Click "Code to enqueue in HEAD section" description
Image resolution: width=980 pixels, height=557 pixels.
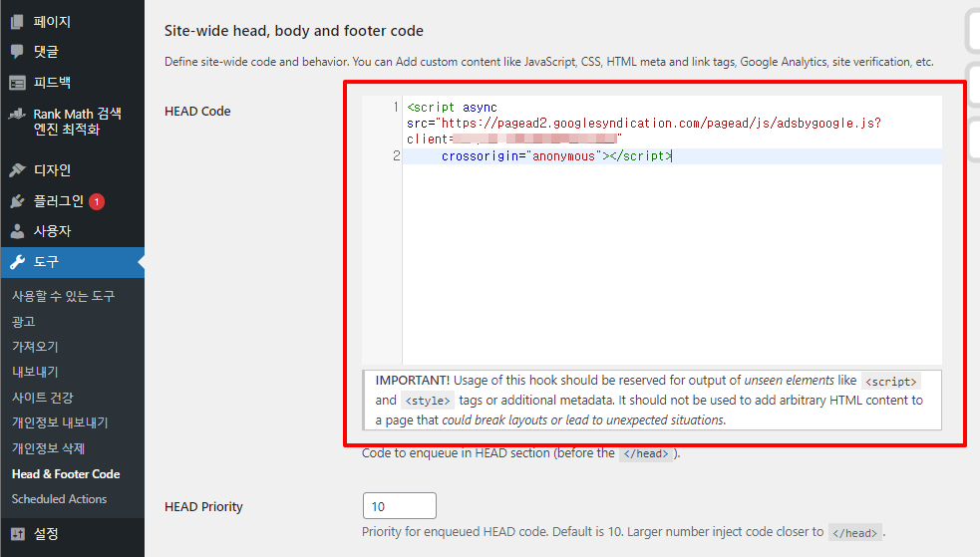pyautogui.click(x=521, y=453)
